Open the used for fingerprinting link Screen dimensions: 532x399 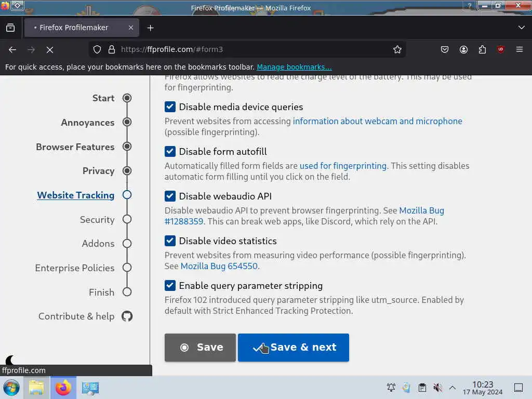tap(343, 166)
